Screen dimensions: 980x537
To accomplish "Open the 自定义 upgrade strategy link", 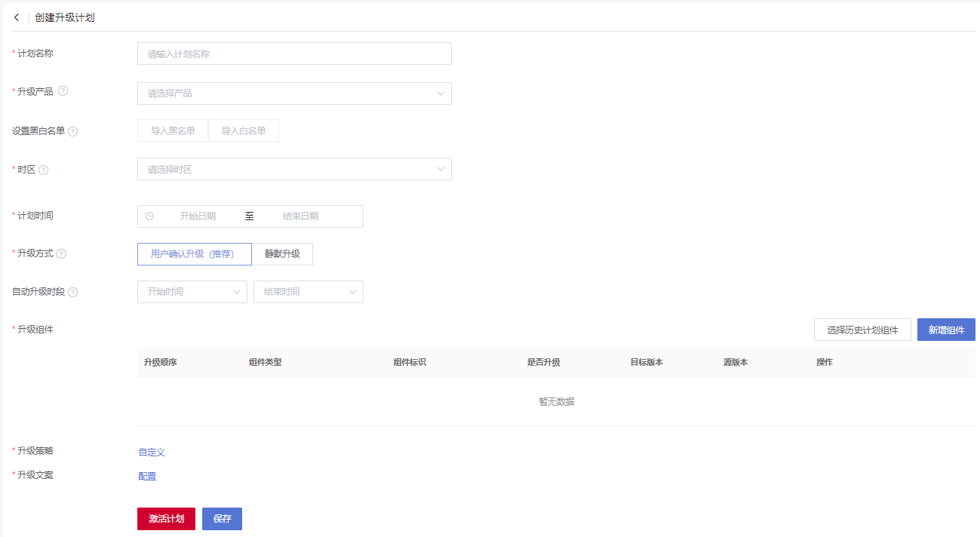I will (152, 453).
